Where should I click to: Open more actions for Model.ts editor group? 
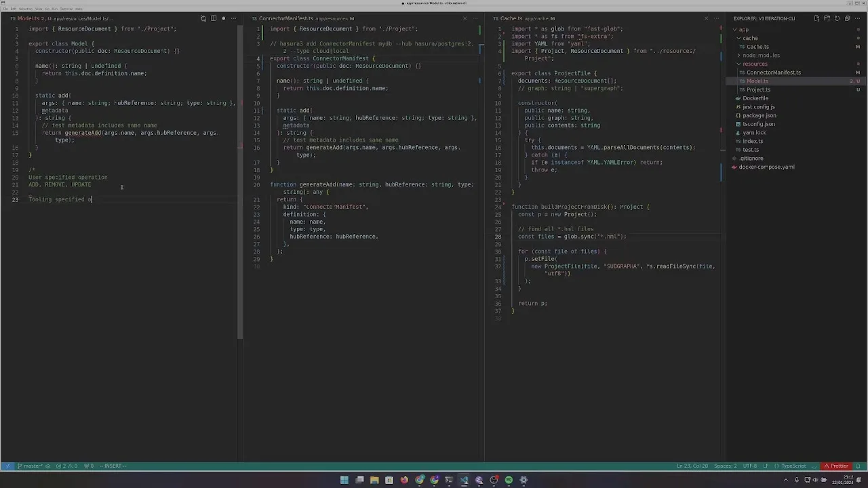click(x=233, y=18)
